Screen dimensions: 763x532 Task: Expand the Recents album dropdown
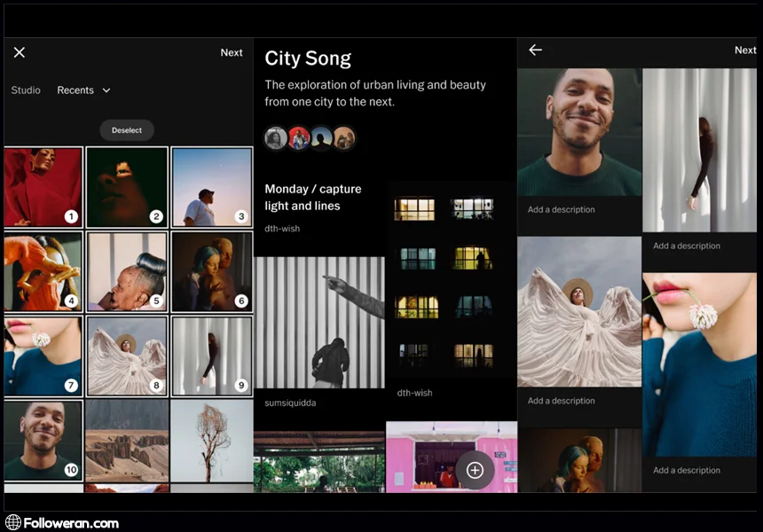(x=83, y=90)
